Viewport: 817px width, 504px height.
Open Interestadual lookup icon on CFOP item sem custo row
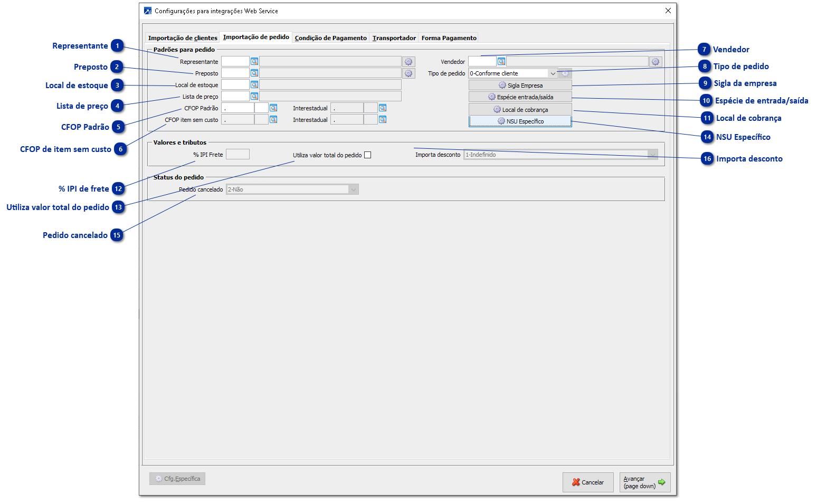coord(383,120)
